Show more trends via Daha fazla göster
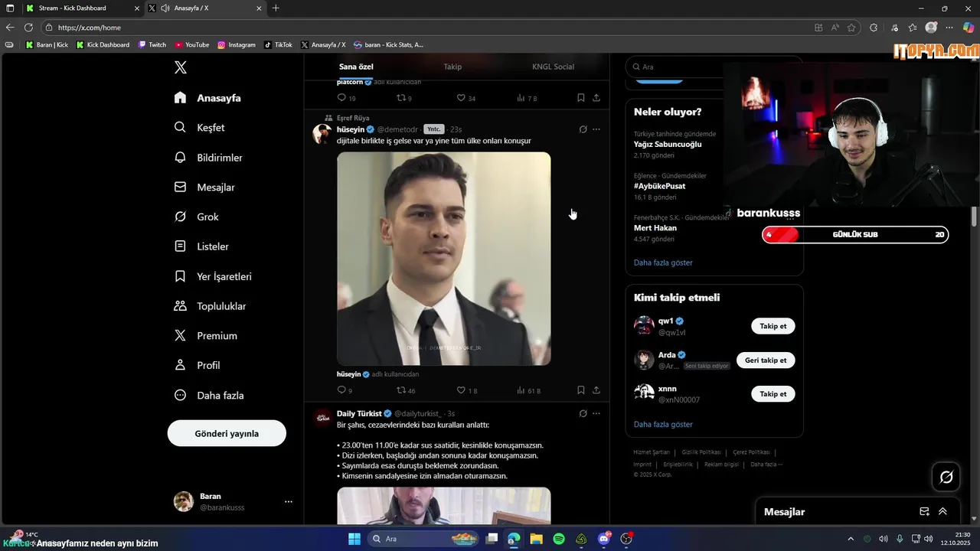Viewport: 980px width, 551px height. [663, 262]
